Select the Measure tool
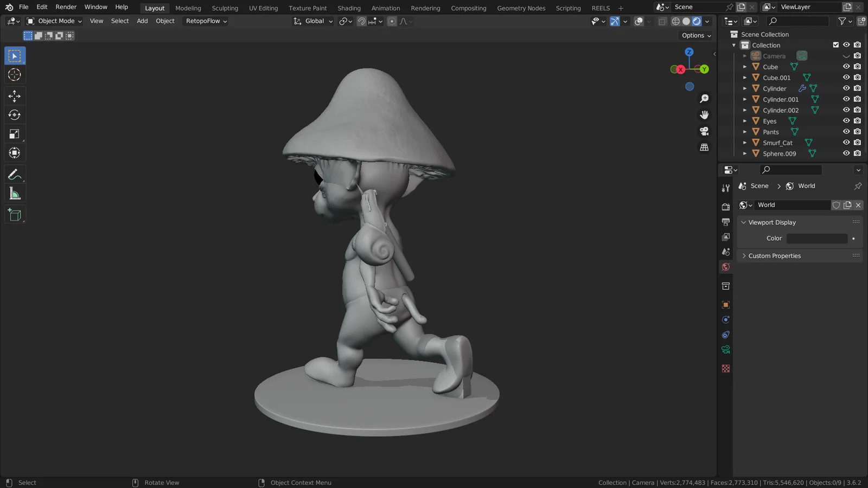 (15, 192)
